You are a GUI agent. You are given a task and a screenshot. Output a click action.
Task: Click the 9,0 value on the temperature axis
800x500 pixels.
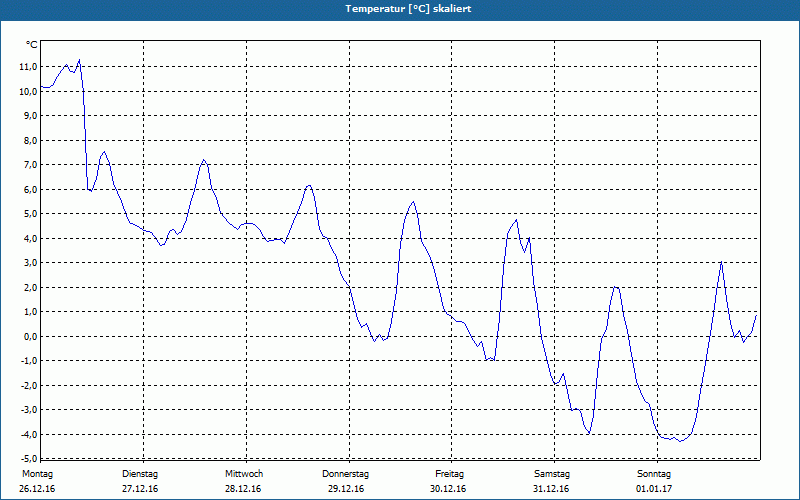(30, 116)
